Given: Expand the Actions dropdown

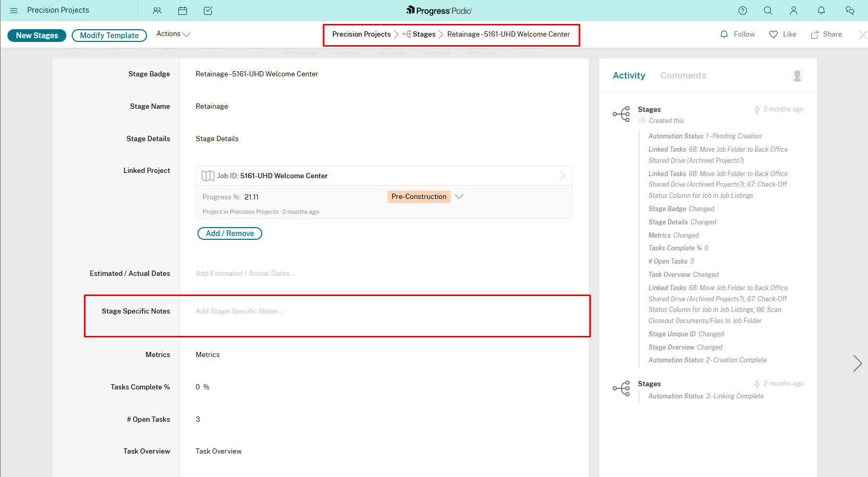Looking at the screenshot, I should (173, 34).
